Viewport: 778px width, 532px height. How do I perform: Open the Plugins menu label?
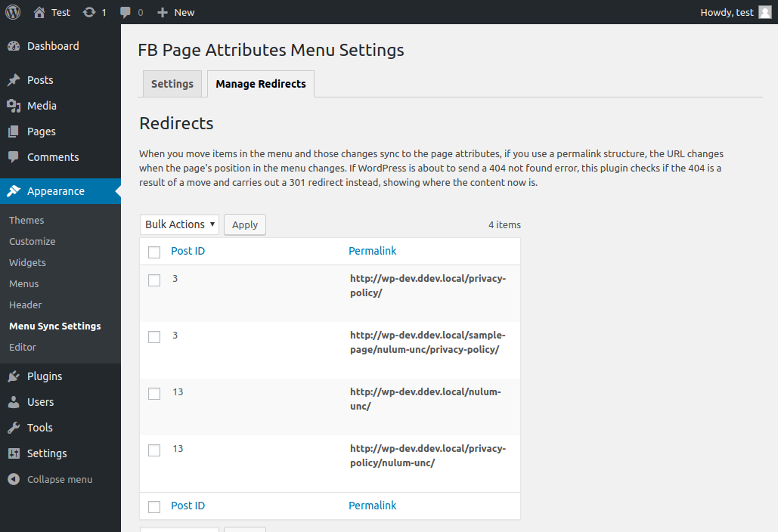[x=45, y=376]
